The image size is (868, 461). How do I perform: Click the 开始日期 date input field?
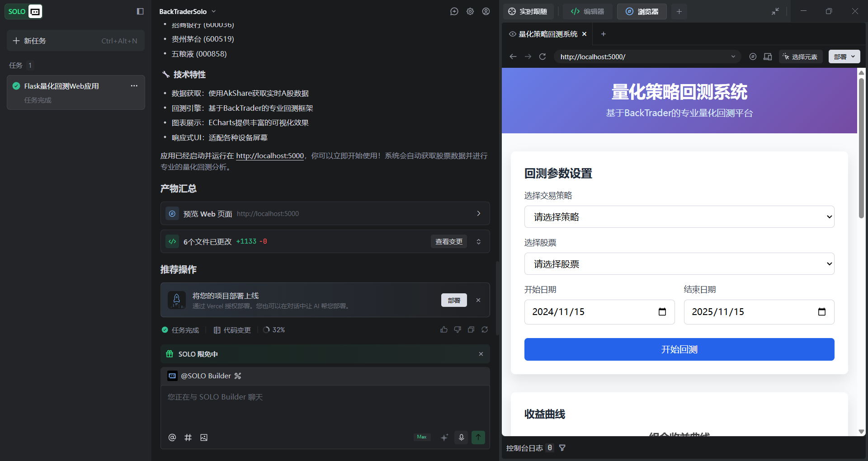592,312
